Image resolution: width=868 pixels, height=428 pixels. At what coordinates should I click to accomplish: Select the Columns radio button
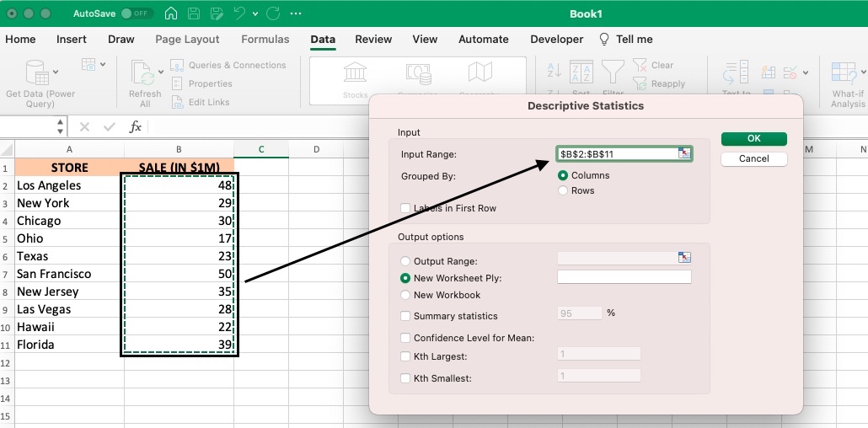(563, 175)
